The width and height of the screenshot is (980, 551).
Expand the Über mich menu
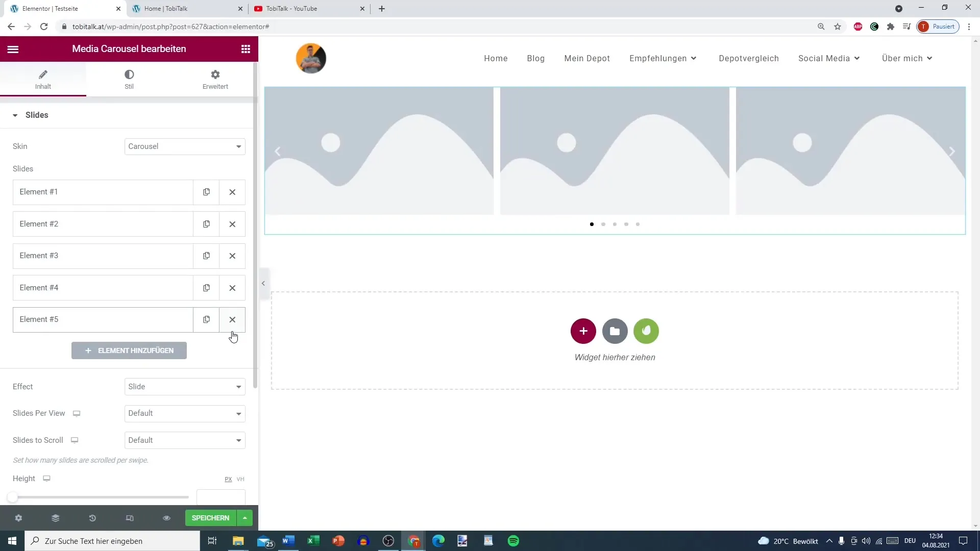tap(907, 58)
